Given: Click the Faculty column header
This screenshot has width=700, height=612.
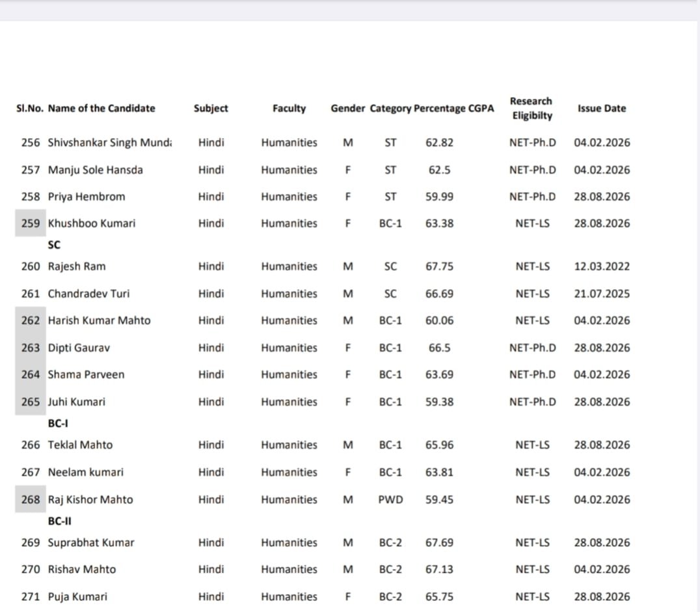Looking at the screenshot, I should pos(289,108).
